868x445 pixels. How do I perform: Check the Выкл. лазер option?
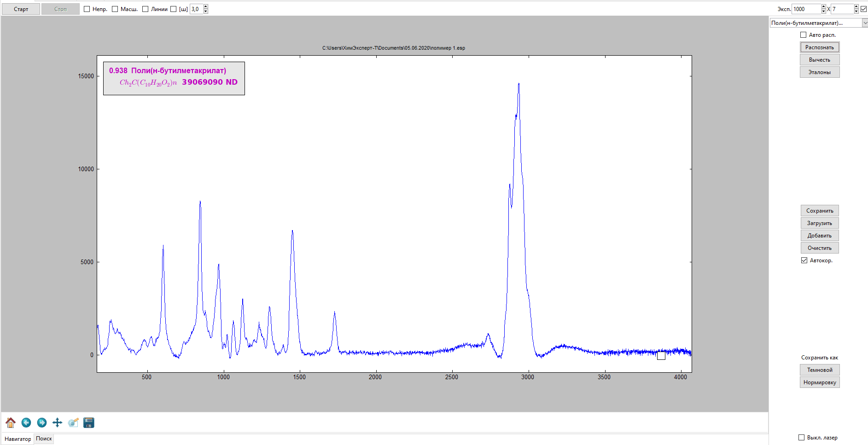point(802,438)
